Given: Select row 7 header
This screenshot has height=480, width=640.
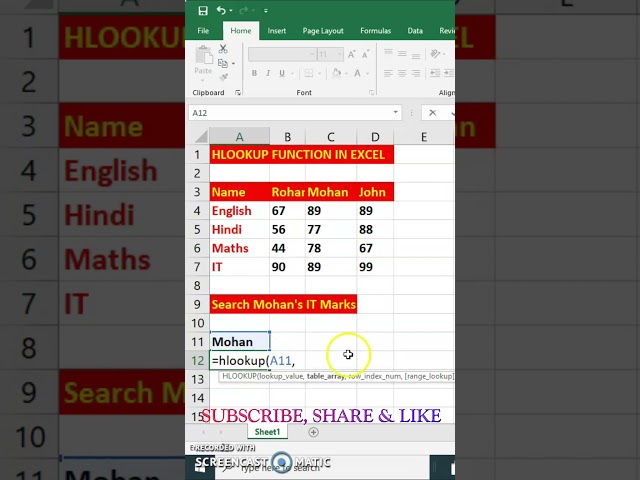Looking at the screenshot, I should click(x=198, y=267).
